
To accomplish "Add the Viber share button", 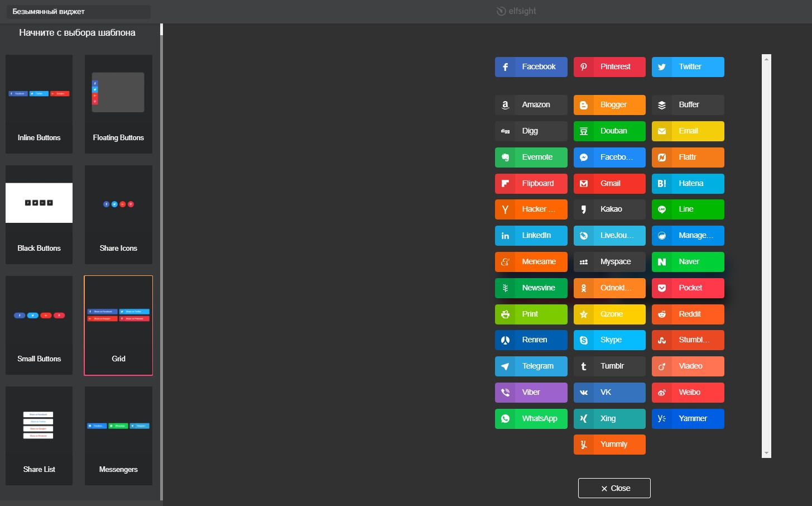I will [531, 393].
